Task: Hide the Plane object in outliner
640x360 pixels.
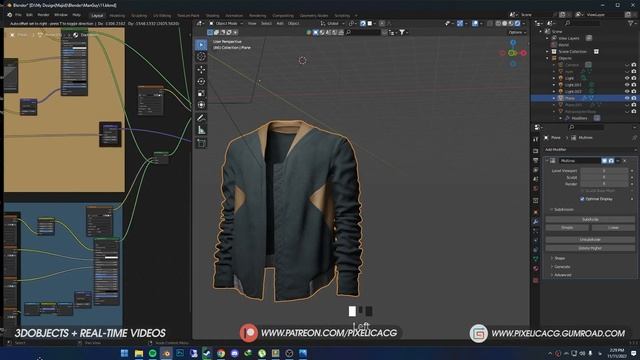Action: click(x=627, y=98)
